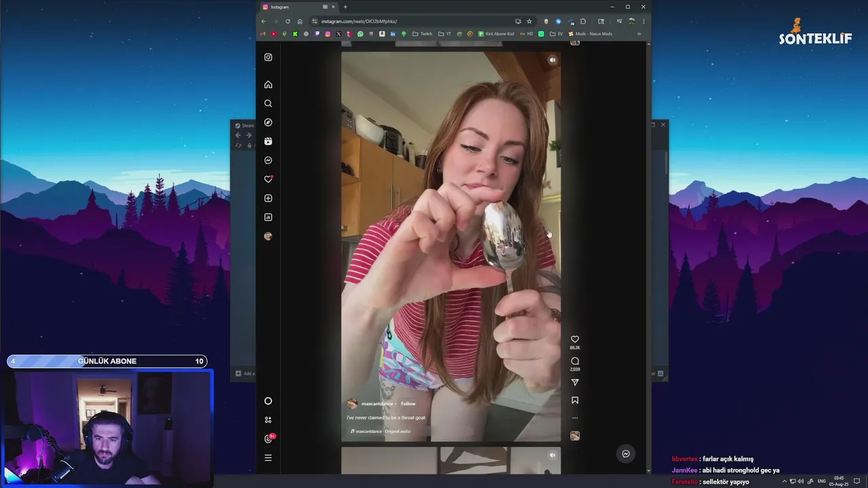The image size is (868, 488).
Task: Select the Instagram browser tab
Action: [x=298, y=7]
